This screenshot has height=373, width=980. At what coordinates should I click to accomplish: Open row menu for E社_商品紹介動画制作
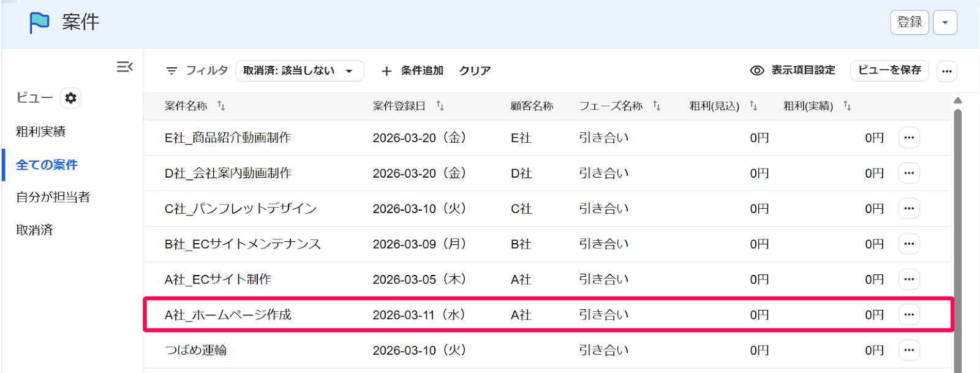point(909,138)
